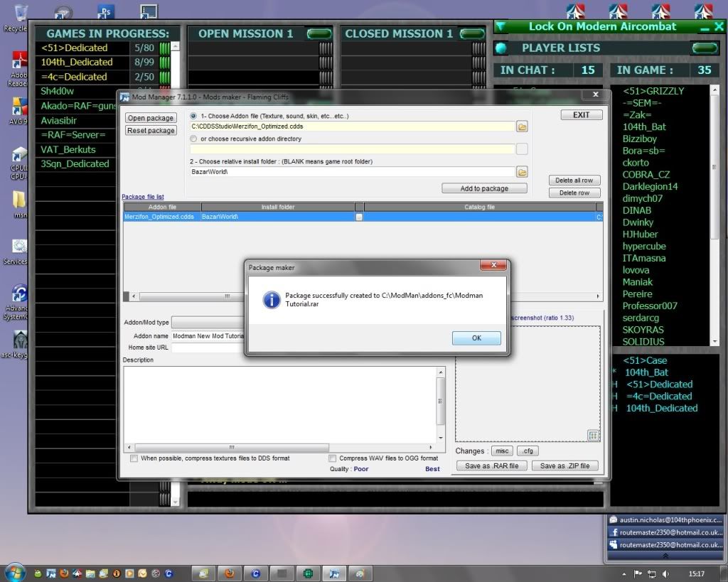Screen dimensions: 728x582
Task: Open the Addon/Mod type dropdown
Action: point(208,323)
